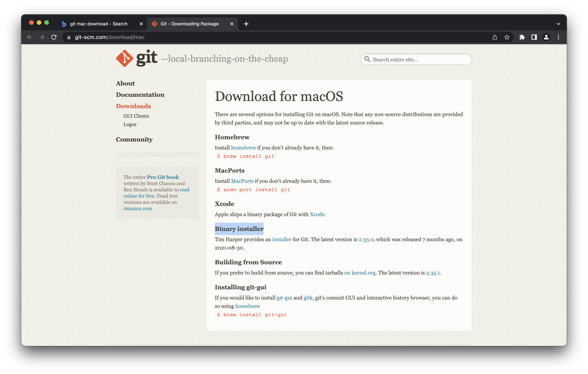This screenshot has height=374, width=588.
Task: Open a new tab with plus
Action: [246, 24]
